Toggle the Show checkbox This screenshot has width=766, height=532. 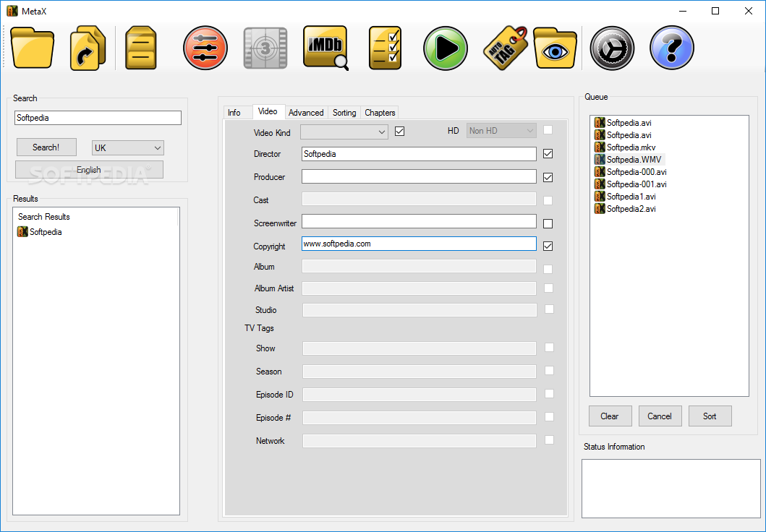(x=549, y=347)
